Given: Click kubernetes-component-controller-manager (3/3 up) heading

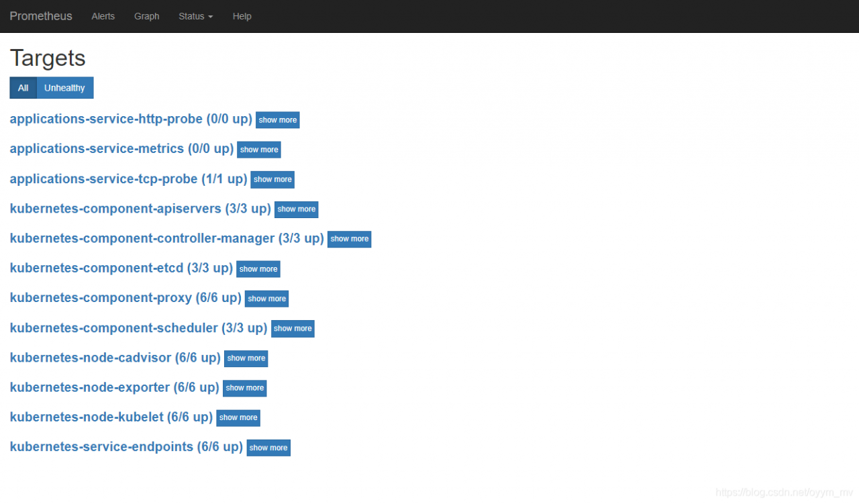Looking at the screenshot, I should click(166, 238).
